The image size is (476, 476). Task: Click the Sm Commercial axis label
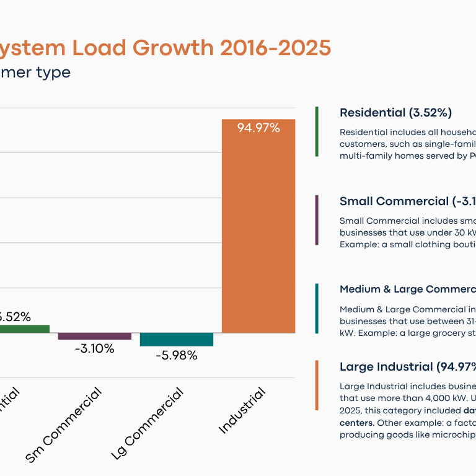pyautogui.click(x=64, y=425)
